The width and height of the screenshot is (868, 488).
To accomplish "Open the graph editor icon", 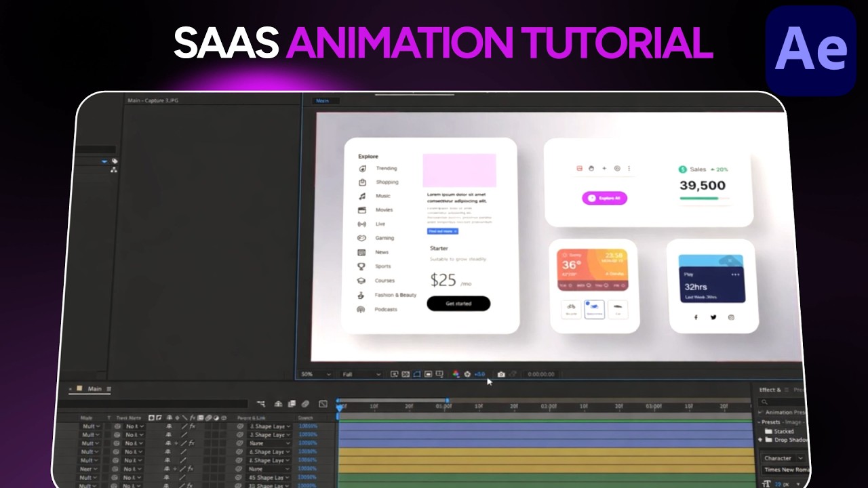I will 323,404.
